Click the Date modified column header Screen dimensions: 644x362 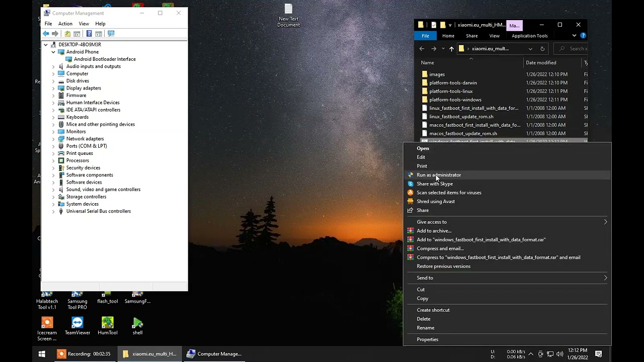[541, 63]
